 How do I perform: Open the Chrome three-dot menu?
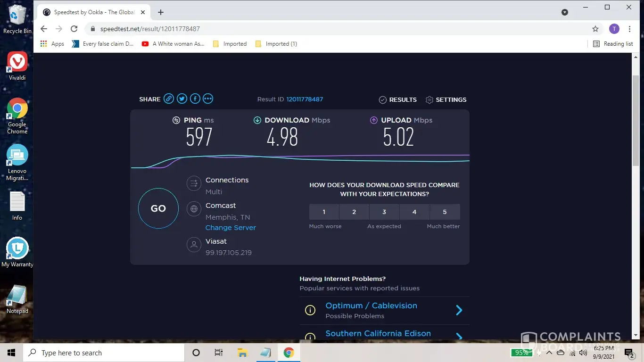[x=629, y=29]
